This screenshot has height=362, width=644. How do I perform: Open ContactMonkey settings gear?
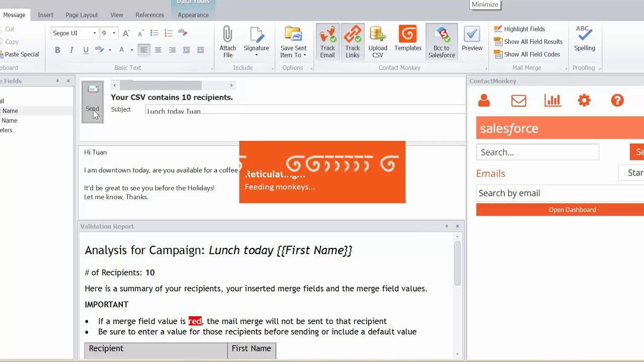pos(584,100)
